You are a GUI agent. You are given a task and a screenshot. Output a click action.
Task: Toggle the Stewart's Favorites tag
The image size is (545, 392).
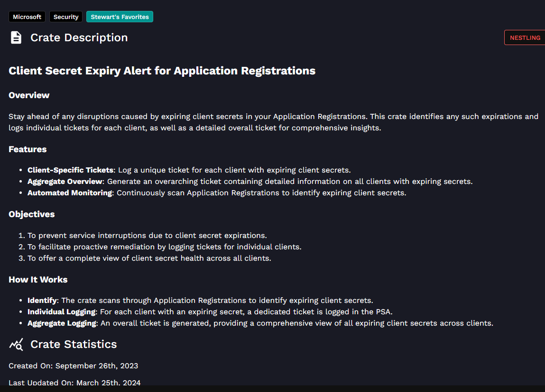pos(120,17)
